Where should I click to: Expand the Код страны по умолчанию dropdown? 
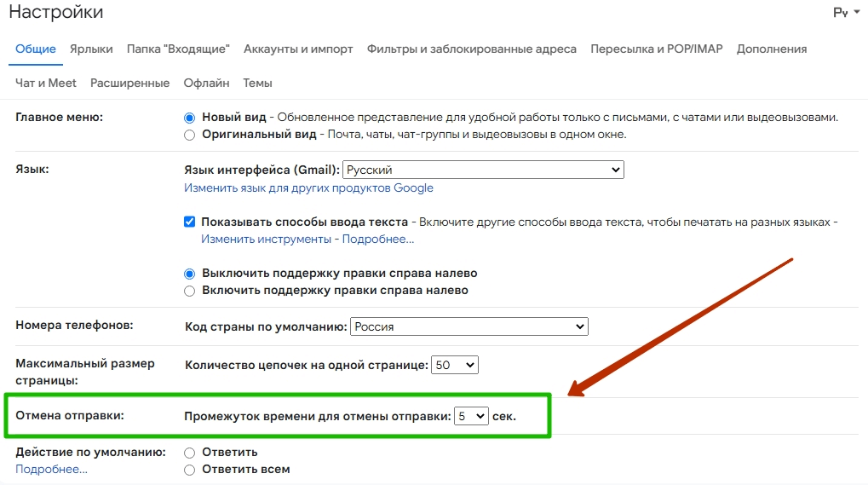pyautogui.click(x=469, y=326)
